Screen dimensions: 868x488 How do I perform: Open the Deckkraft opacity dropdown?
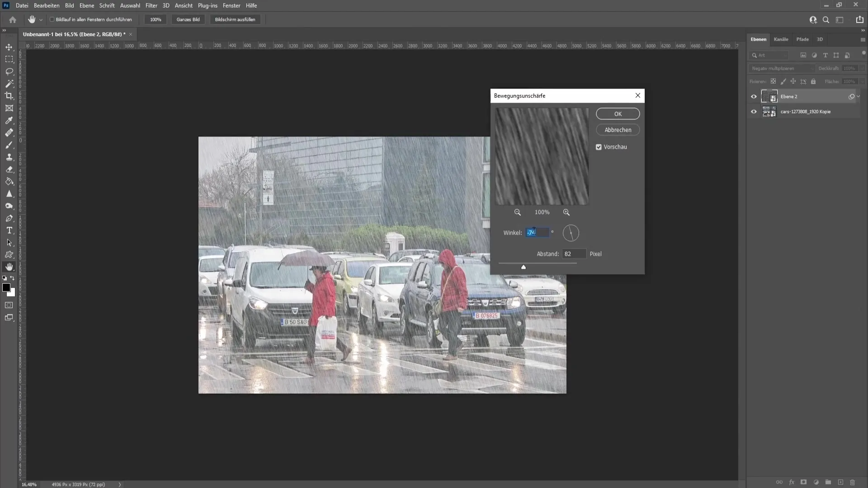tap(863, 68)
